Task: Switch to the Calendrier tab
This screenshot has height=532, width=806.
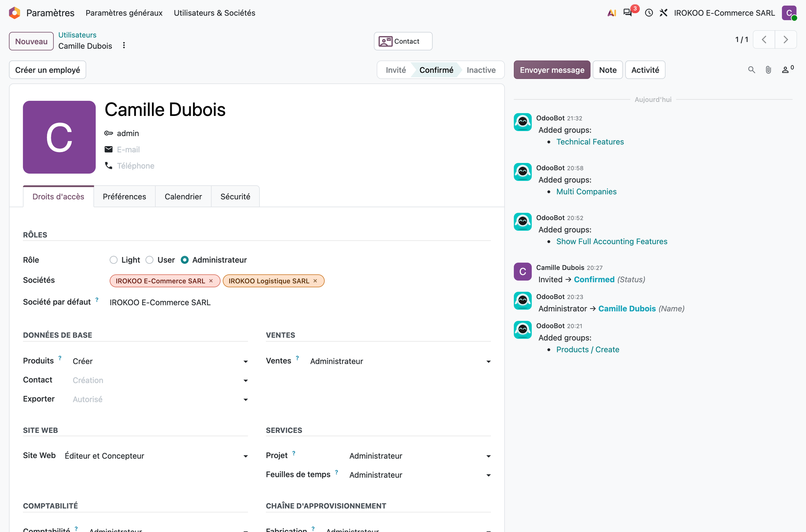Action: 183,197
